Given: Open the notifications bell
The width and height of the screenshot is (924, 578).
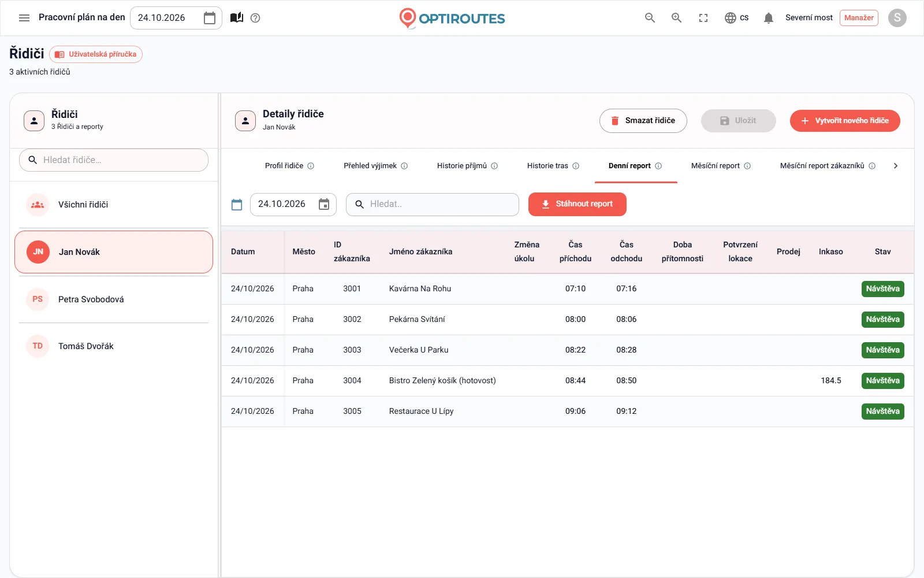Looking at the screenshot, I should coord(768,18).
